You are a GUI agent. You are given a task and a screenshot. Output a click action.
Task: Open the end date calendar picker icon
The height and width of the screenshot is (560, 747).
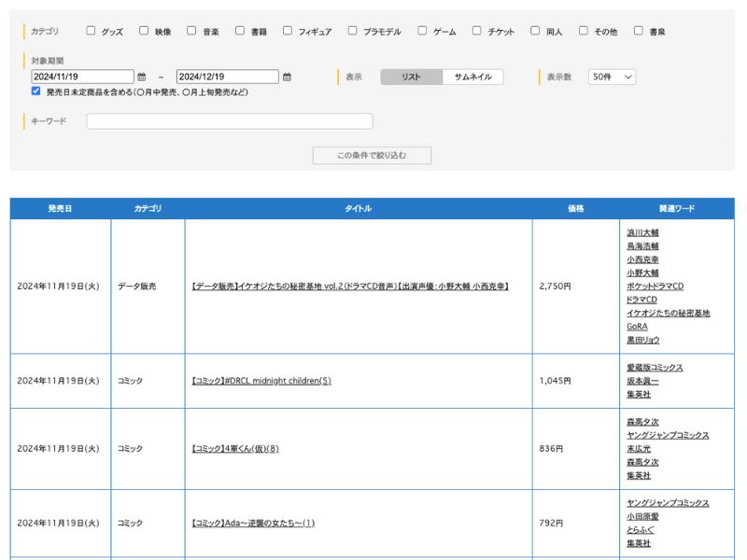(287, 77)
